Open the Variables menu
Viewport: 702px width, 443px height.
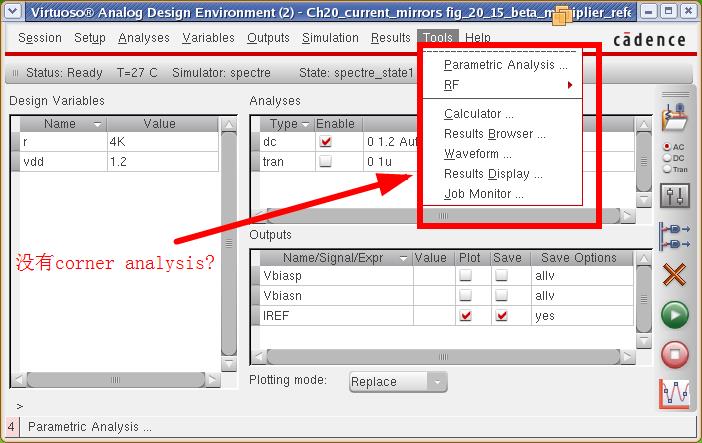point(208,38)
